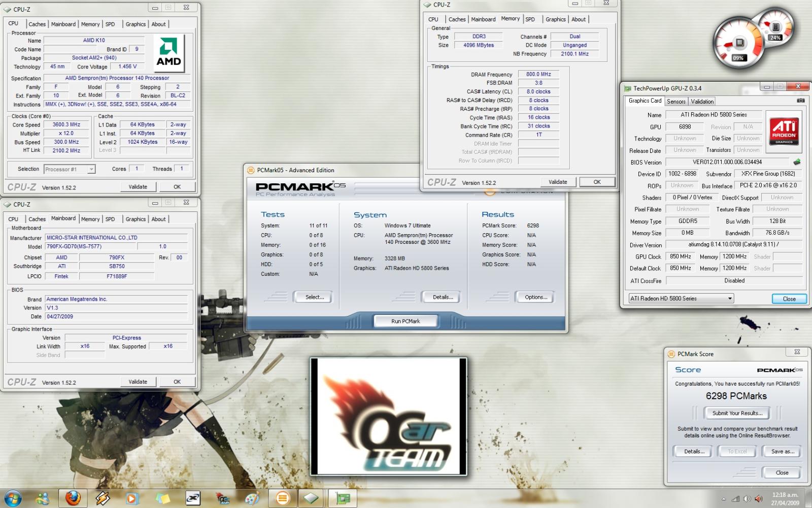Open Winamp from the taskbar
812x508 pixels.
click(102, 499)
